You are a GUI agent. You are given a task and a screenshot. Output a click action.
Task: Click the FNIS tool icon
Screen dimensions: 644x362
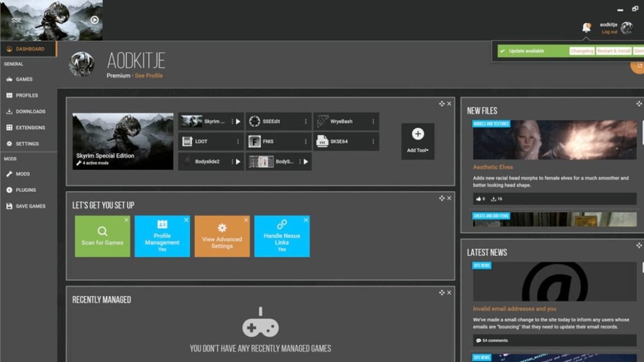coord(255,141)
